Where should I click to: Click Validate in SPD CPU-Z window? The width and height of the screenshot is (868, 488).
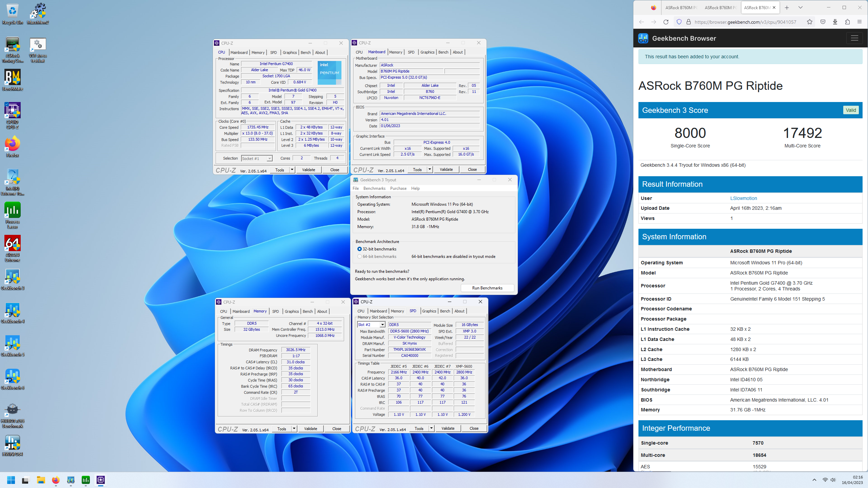[x=448, y=428]
